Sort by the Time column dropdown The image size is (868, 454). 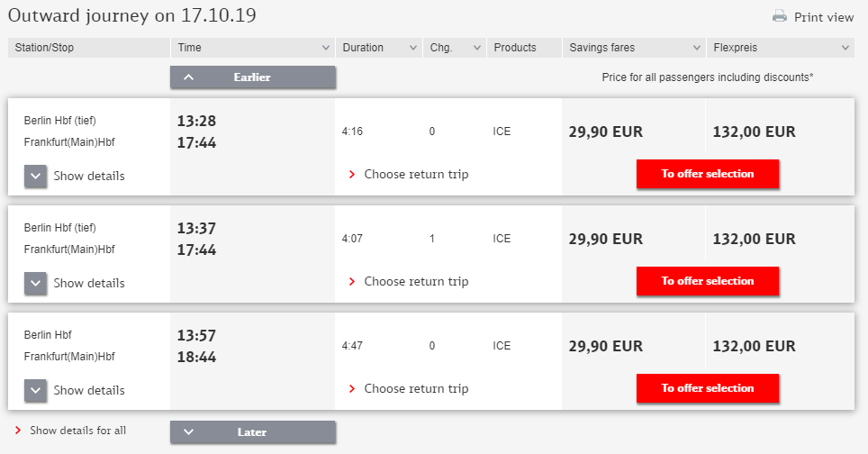[x=326, y=48]
